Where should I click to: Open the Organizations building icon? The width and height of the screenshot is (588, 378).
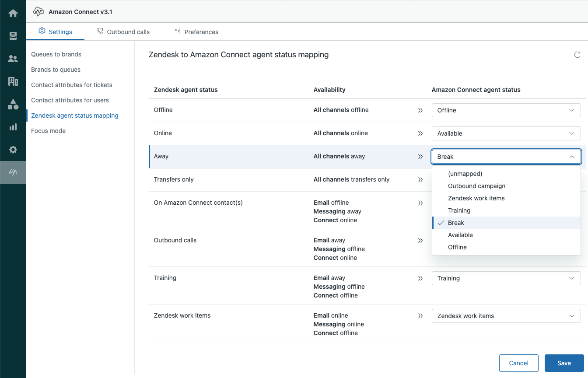point(13,81)
